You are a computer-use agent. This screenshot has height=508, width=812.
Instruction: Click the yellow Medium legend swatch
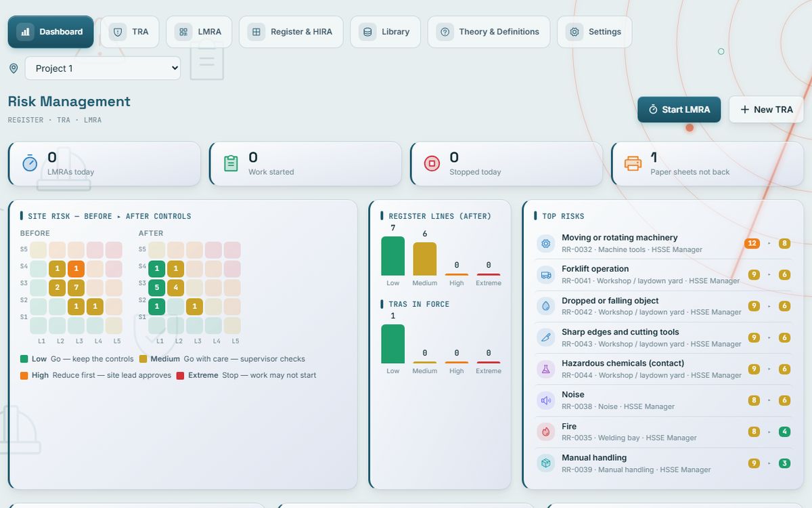pos(143,359)
